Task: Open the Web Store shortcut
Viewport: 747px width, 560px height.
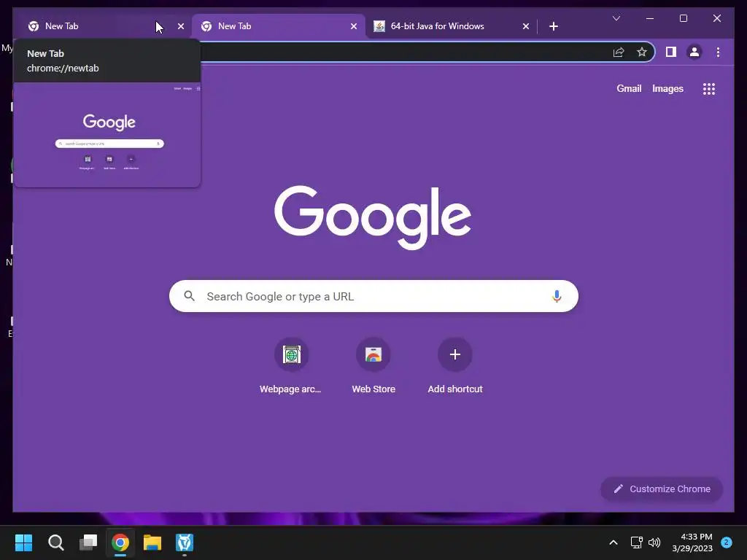Action: tap(373, 366)
